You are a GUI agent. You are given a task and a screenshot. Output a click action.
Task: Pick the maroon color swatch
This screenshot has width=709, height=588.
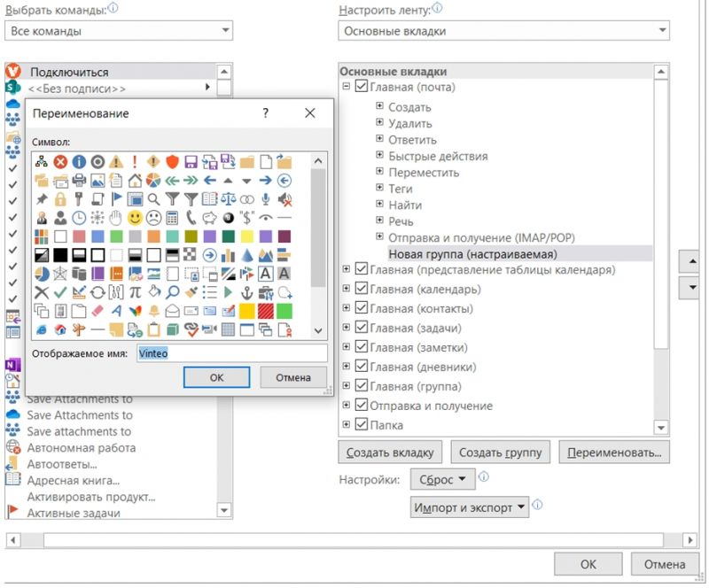tap(284, 236)
